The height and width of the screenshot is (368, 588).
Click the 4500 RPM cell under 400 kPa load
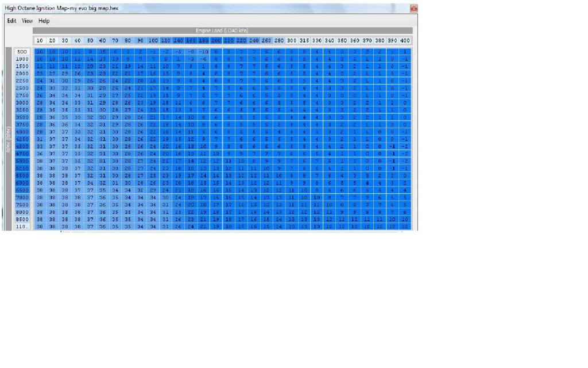(405, 147)
